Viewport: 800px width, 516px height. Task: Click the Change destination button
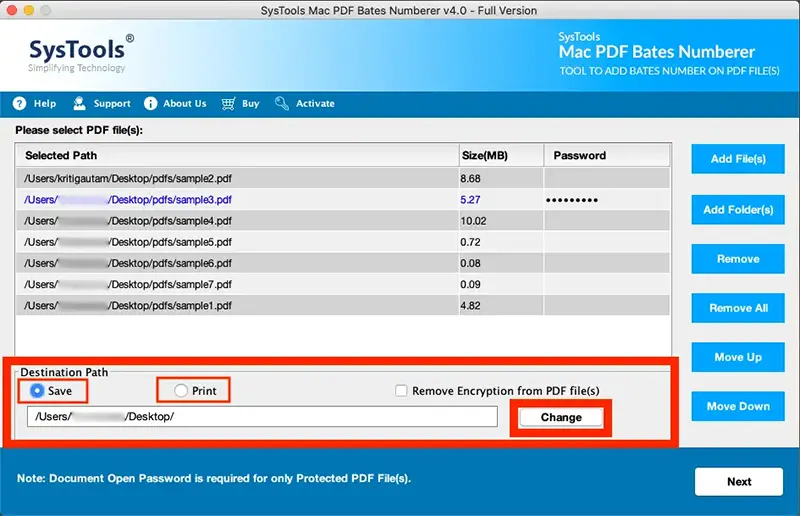[x=561, y=417]
